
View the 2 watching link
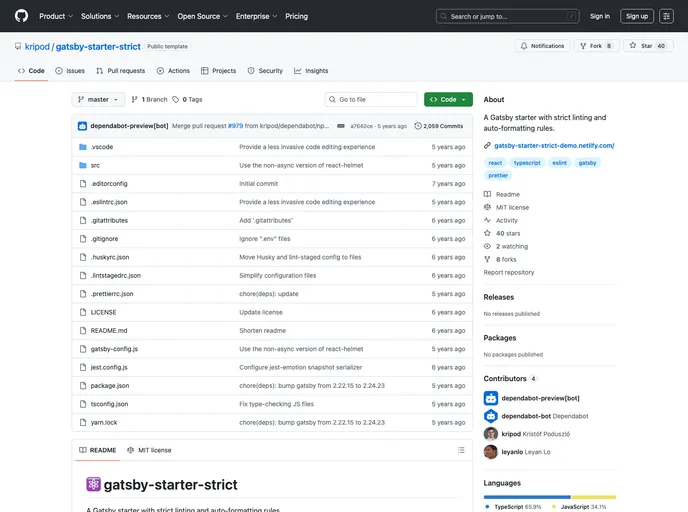click(506, 247)
